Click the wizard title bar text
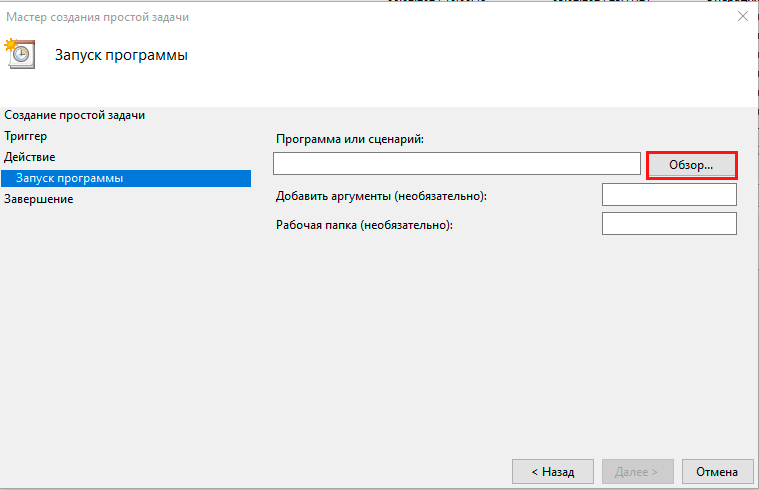 pos(97,17)
